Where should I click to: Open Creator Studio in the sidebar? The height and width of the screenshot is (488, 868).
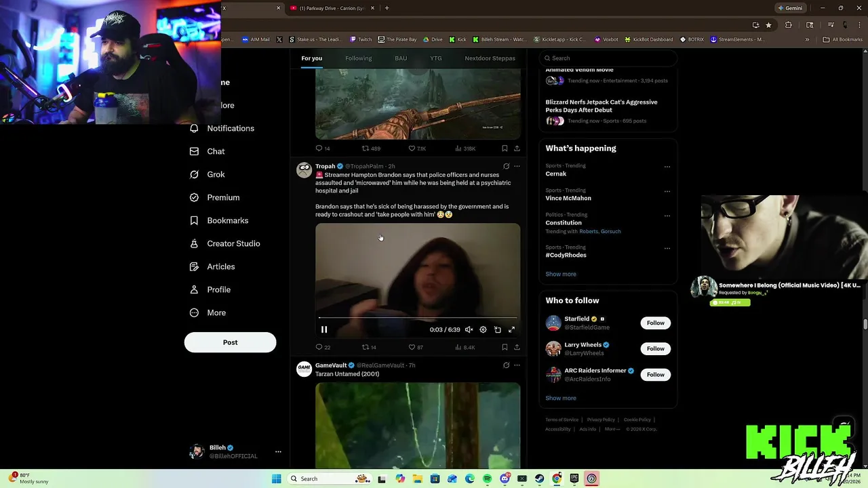(x=224, y=243)
